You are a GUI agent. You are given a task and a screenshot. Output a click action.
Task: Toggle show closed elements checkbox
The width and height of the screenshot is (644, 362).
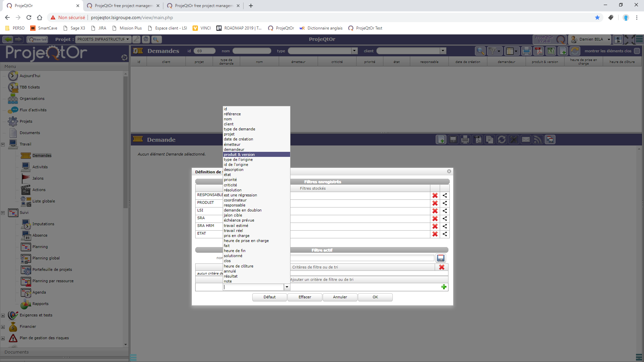click(x=637, y=51)
